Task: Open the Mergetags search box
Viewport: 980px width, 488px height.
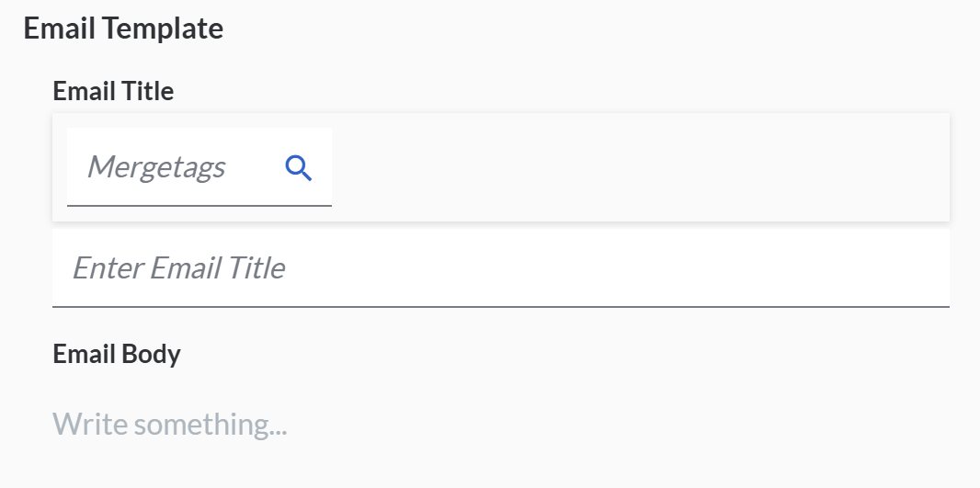Action: (184, 167)
